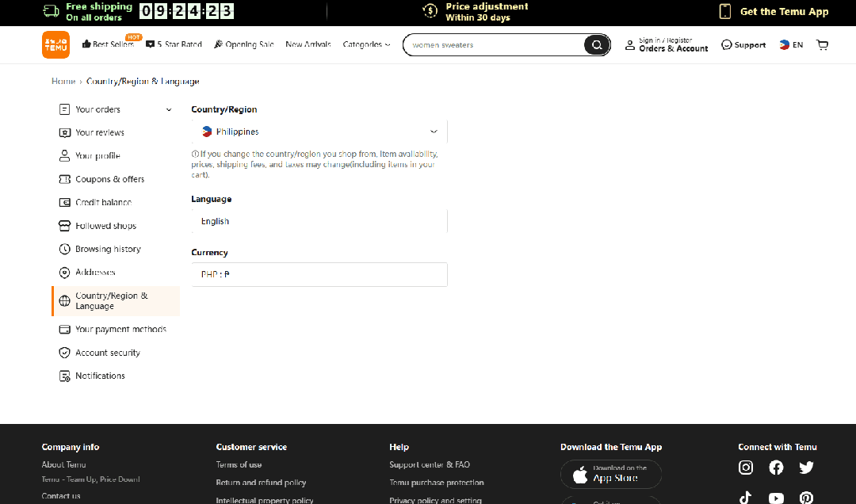Go to 5 Star Rated section
This screenshot has width=856, height=504.
click(174, 44)
